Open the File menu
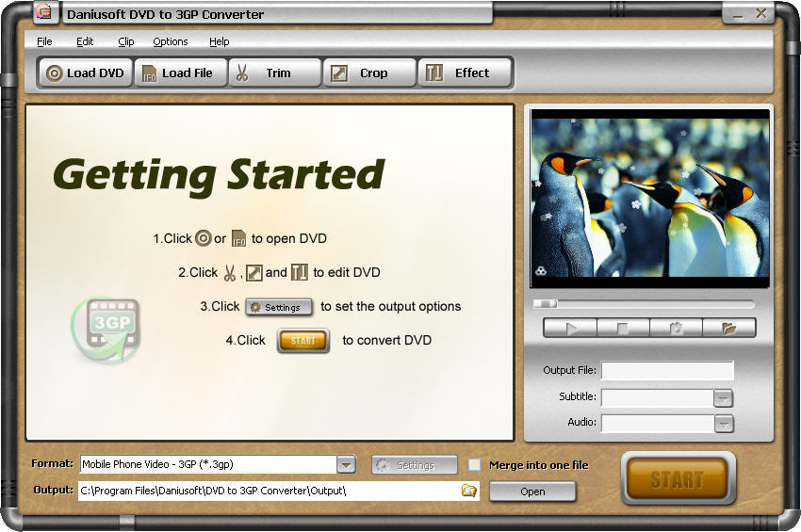Screen dimensions: 801x532 [x=44, y=41]
